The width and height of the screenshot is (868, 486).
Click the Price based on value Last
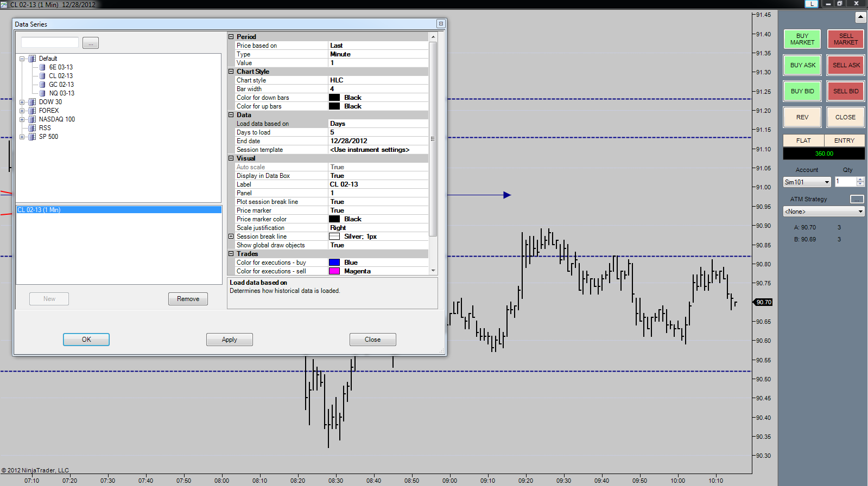tap(378, 46)
